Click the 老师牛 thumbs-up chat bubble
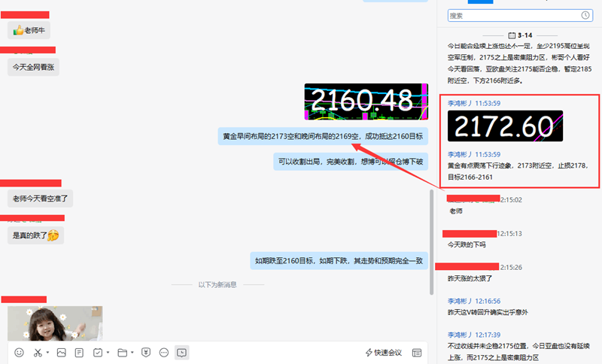 (x=29, y=30)
